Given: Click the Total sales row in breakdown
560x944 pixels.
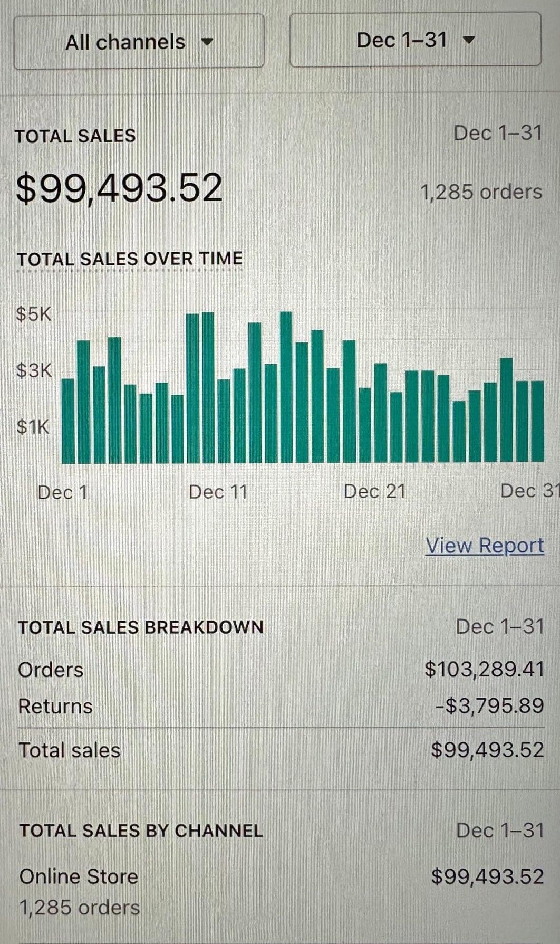Looking at the screenshot, I should pyautogui.click(x=69, y=750).
